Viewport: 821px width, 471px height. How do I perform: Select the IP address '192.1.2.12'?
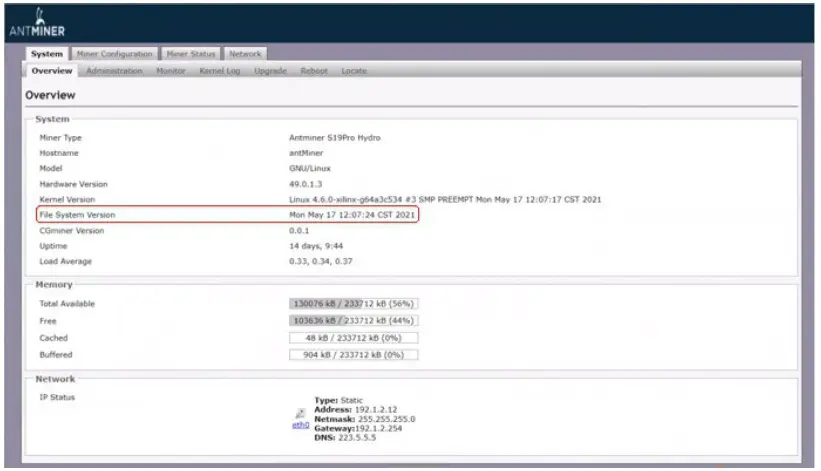click(376, 410)
